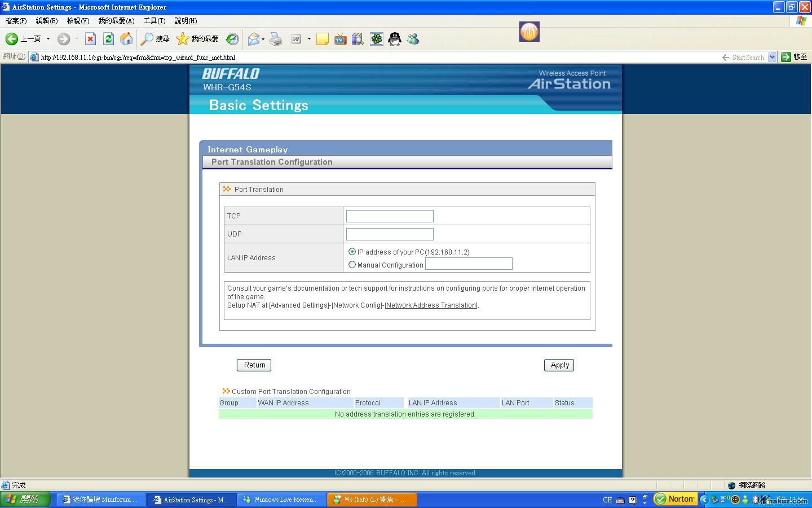Open the Network Address Translation link
This screenshot has height=508, width=812.
(431, 305)
